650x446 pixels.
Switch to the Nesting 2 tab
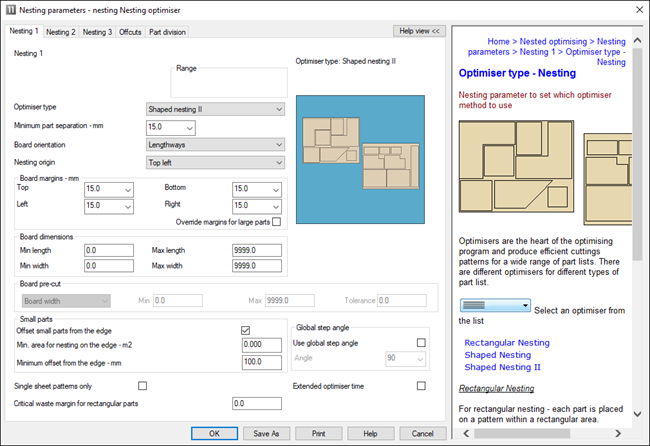pyautogui.click(x=61, y=32)
